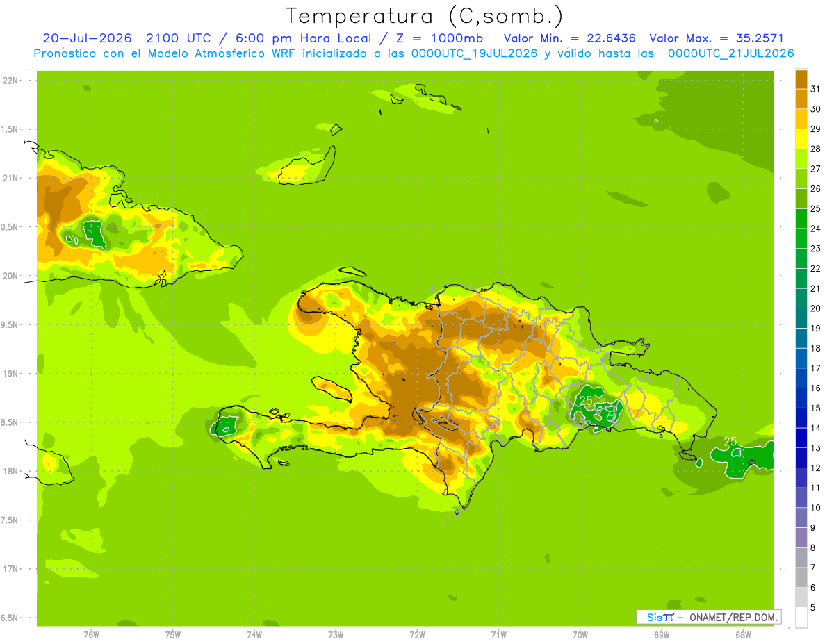
Task: Click the "25" contour label over eastern Dominican Republic
Action: 587,401
